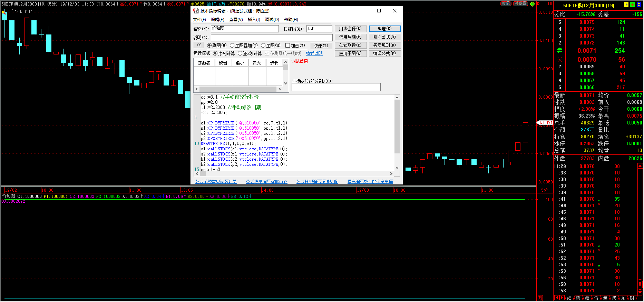Click the collapse << button in formula editor
The image size is (644, 302).
pyautogui.click(x=198, y=45)
